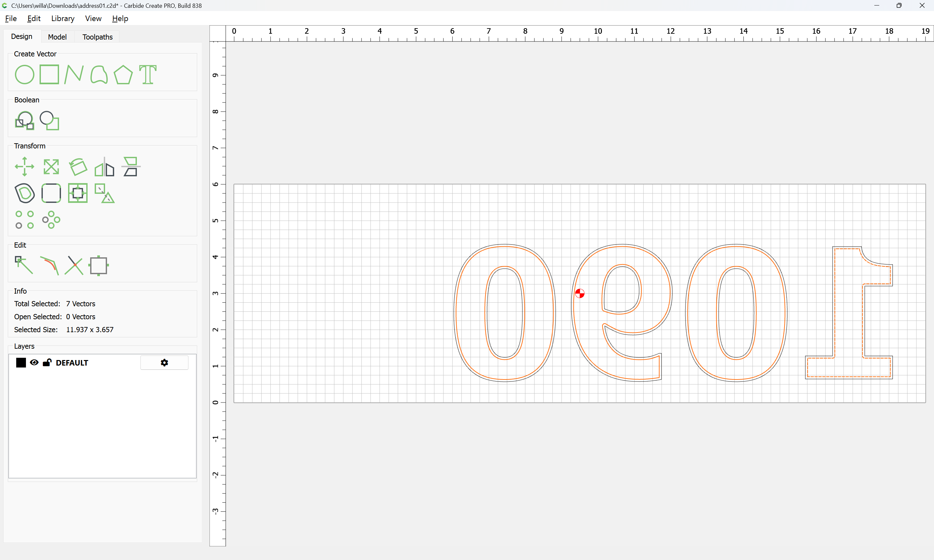Click the red origin marker on canvas
The image size is (934, 560).
click(x=580, y=294)
